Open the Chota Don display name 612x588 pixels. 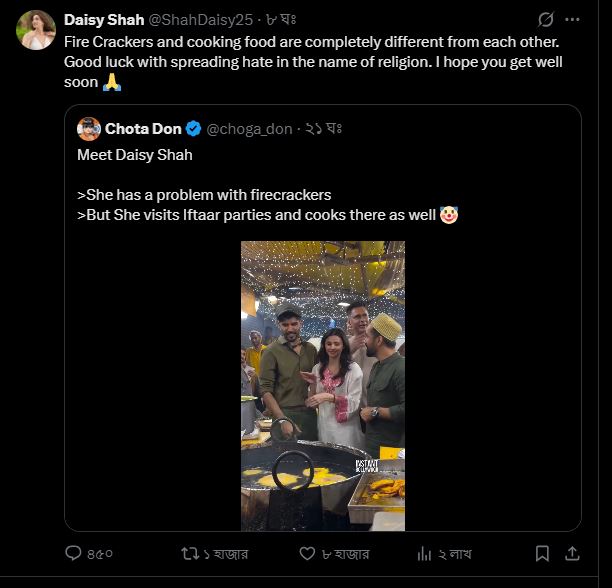click(143, 129)
